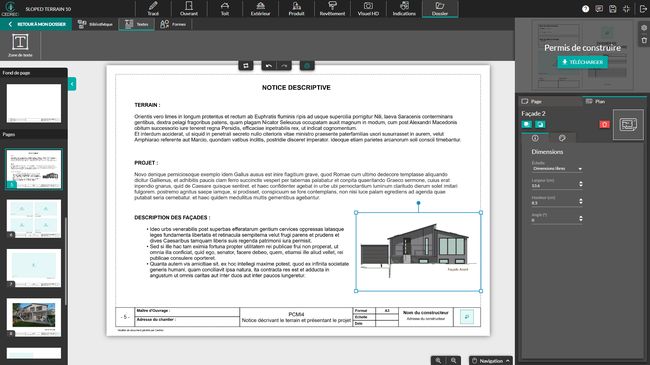Open the Revêtement menu
Image resolution: width=650 pixels, height=365 pixels.
[x=332, y=9]
